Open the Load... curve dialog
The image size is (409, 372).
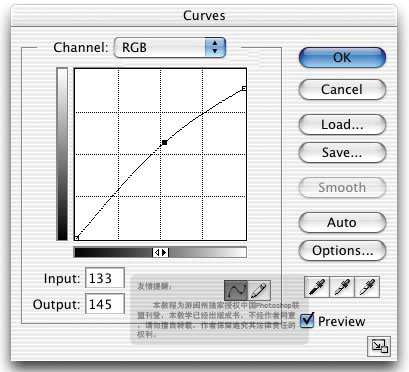point(342,124)
